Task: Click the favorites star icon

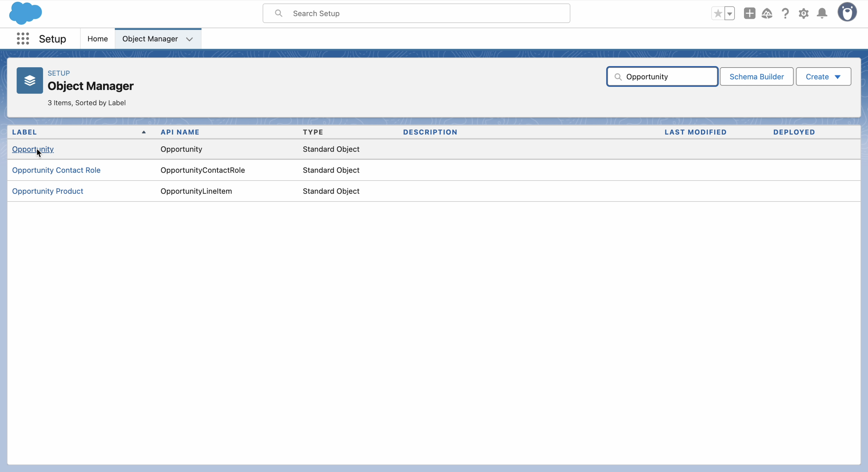Action: click(718, 14)
